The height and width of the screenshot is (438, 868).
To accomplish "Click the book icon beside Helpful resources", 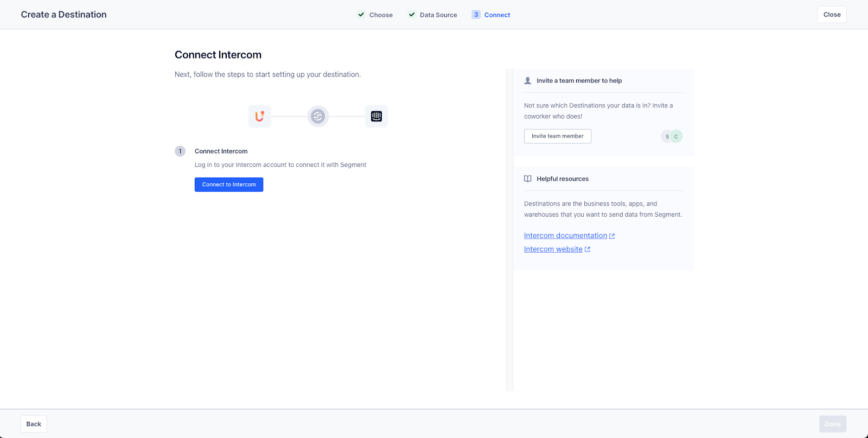I will pos(528,179).
